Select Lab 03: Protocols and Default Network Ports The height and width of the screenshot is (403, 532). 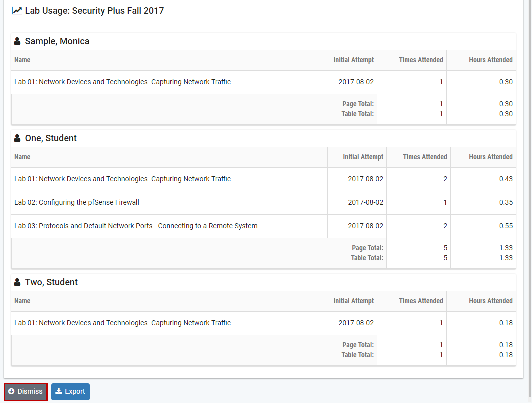136,226
